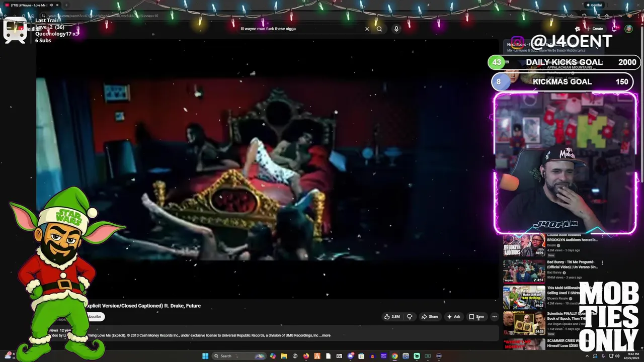Open Copilot from the taskbar
This screenshot has width=644, height=362.
[x=273, y=356]
